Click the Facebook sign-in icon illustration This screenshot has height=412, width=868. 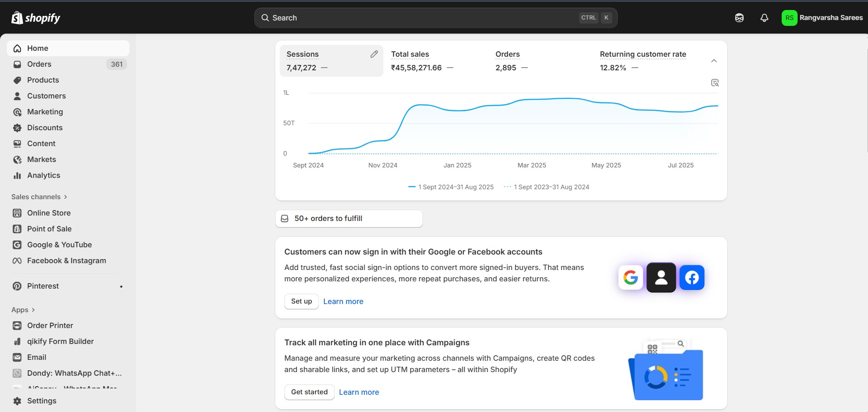692,277
